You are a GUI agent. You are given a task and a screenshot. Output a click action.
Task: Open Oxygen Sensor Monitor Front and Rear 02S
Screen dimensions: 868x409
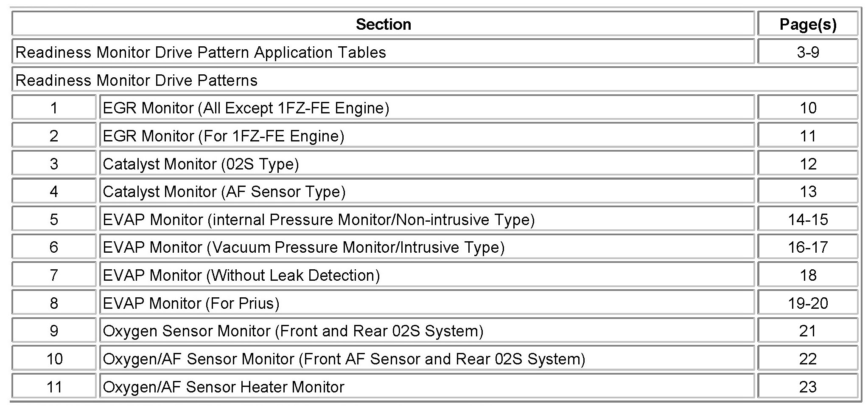pos(293,331)
